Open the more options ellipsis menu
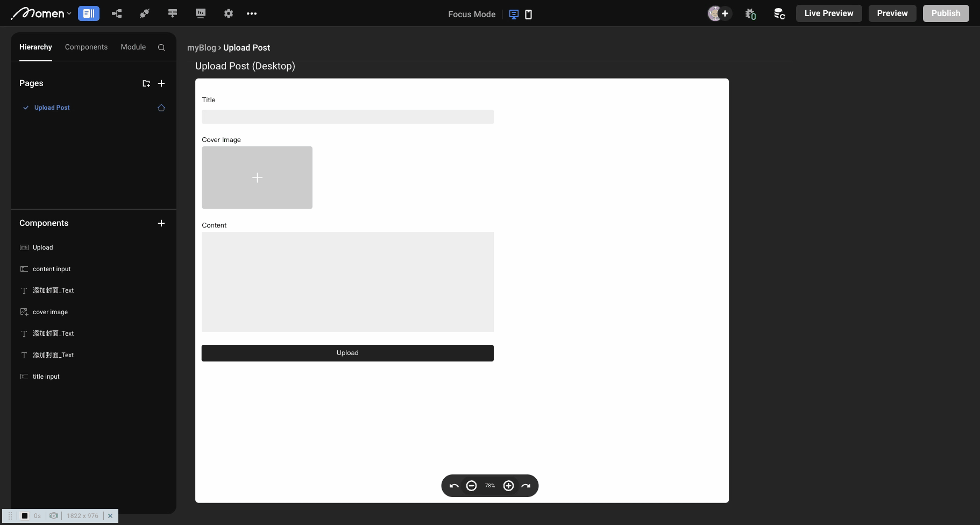The width and height of the screenshot is (980, 525). [x=252, y=13]
